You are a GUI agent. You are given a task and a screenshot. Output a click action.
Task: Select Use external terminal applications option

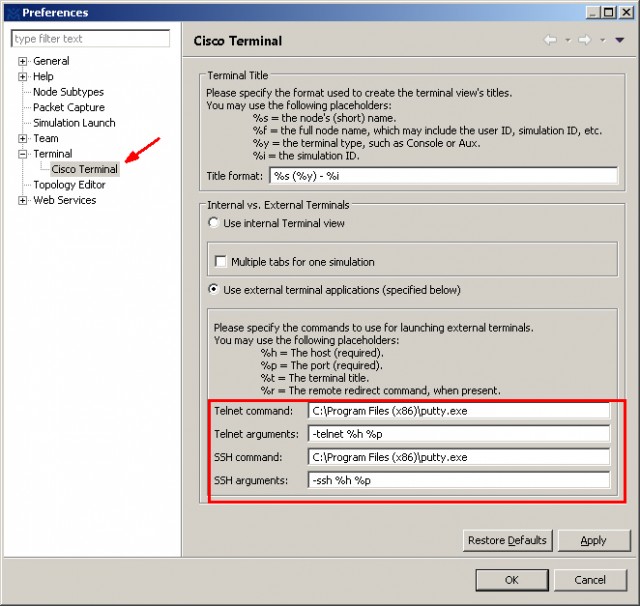[213, 290]
